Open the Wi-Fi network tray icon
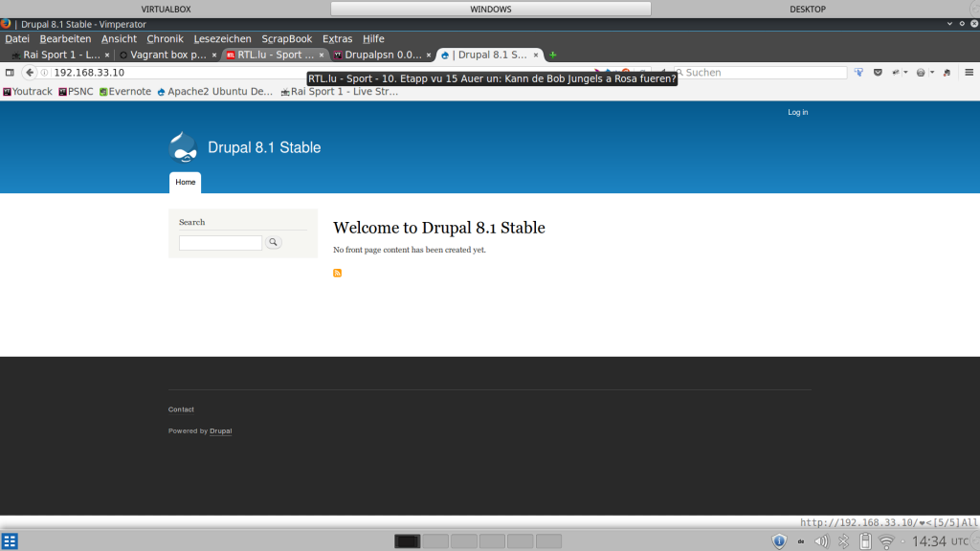Image resolution: width=980 pixels, height=551 pixels. click(887, 541)
